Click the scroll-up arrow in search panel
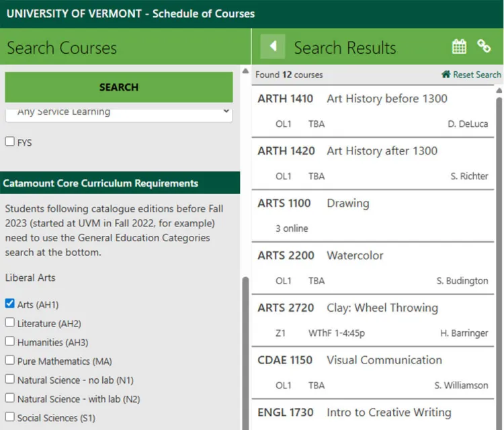The height and width of the screenshot is (430, 504). coord(245,71)
